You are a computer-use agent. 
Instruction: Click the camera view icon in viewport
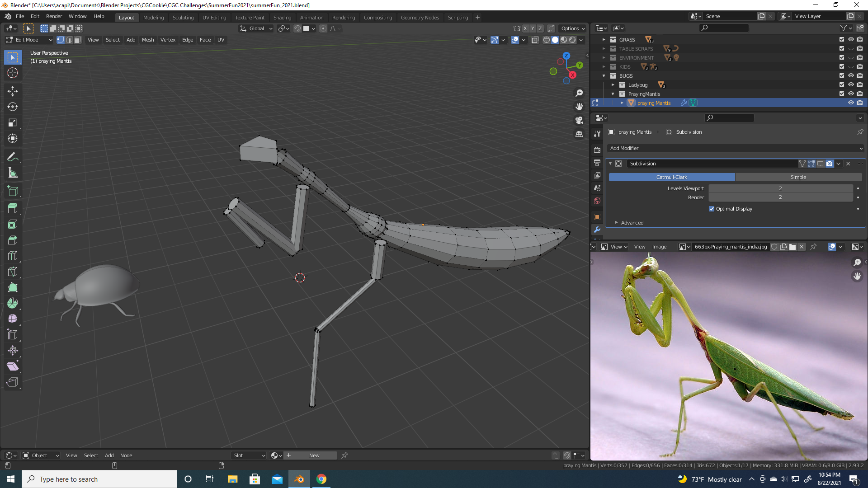[x=579, y=120]
